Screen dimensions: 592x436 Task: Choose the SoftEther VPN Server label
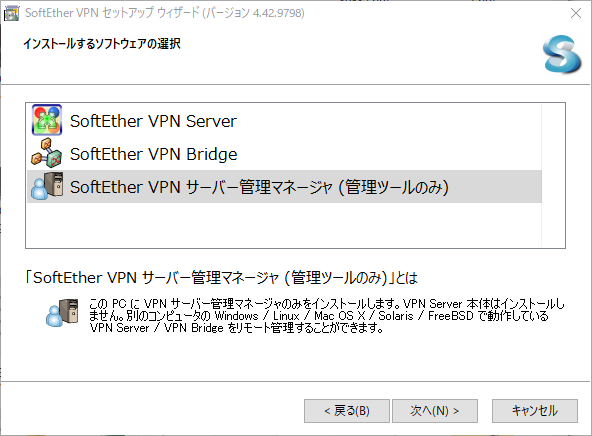click(153, 121)
